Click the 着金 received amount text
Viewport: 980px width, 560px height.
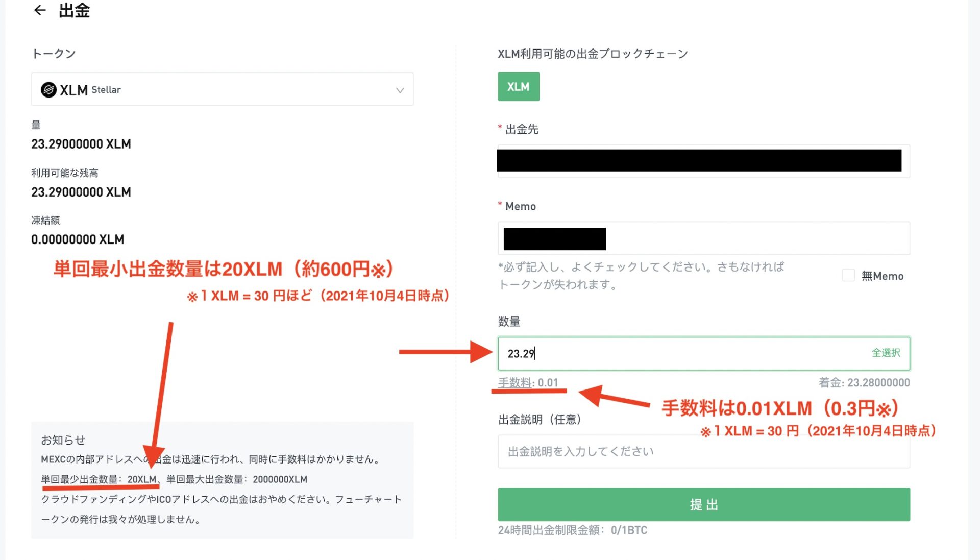[x=864, y=383]
